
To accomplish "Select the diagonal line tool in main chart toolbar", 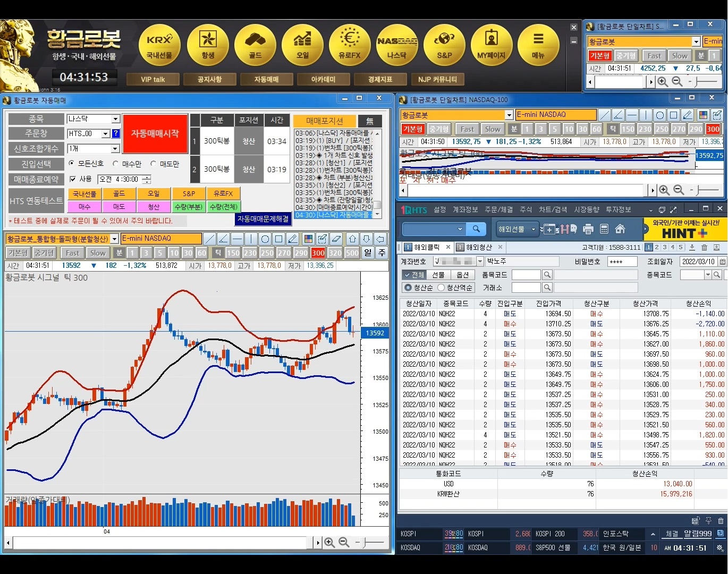I will point(210,239).
